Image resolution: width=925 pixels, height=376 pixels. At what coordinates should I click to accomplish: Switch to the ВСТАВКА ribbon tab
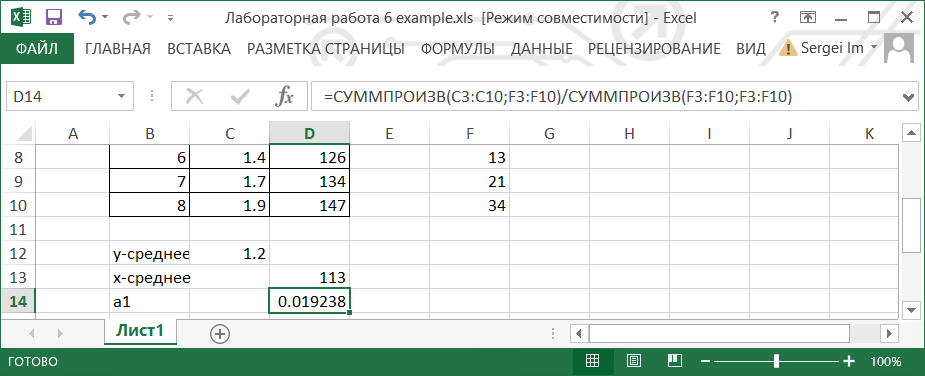(199, 48)
